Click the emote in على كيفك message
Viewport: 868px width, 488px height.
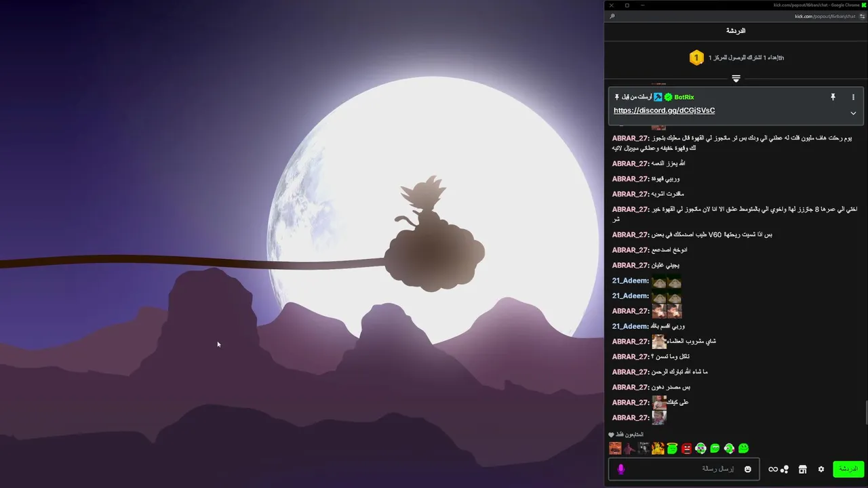coord(659,403)
